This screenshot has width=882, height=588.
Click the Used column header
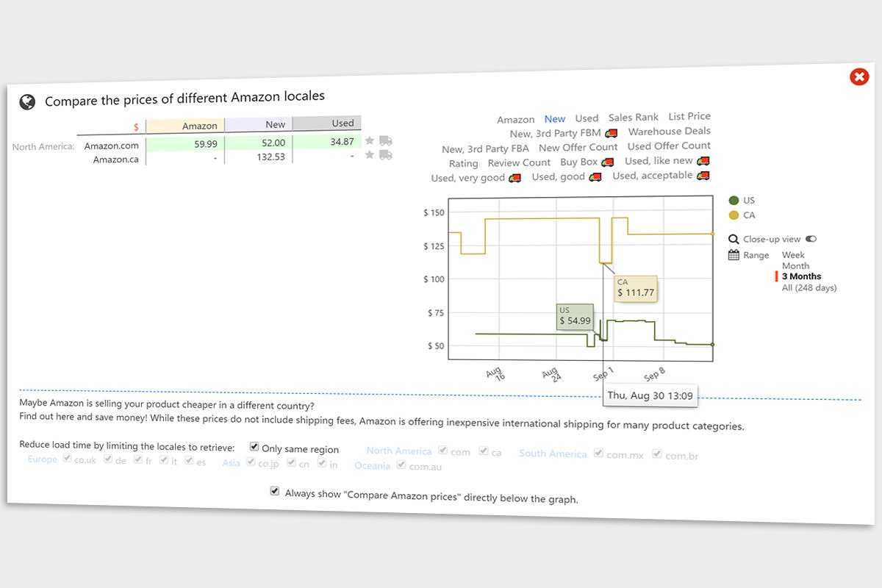coord(327,123)
